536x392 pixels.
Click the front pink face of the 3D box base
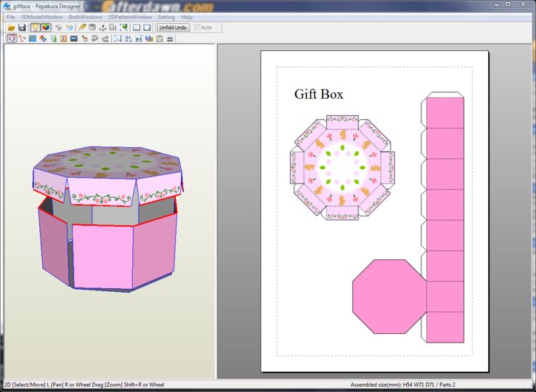pos(102,256)
